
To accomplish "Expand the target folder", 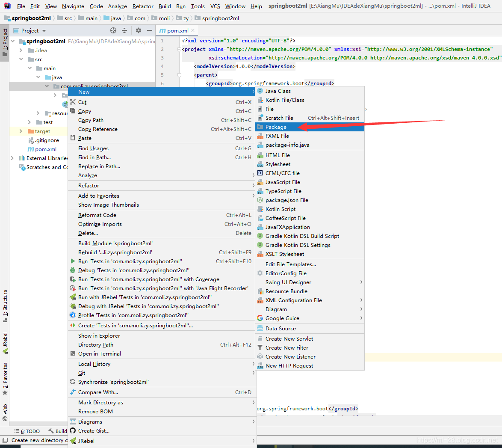I will (21, 131).
